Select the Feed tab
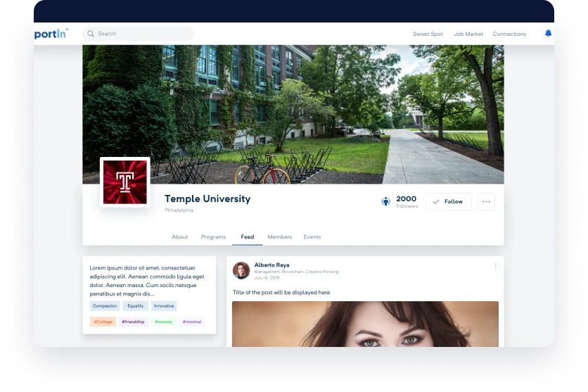The width and height of the screenshot is (588, 392). 248,237
